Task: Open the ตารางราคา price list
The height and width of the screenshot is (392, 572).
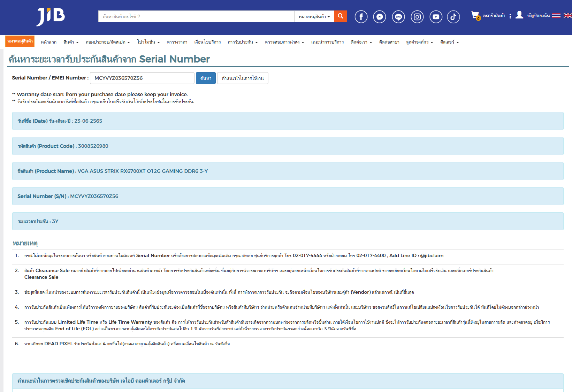Action: pos(177,42)
